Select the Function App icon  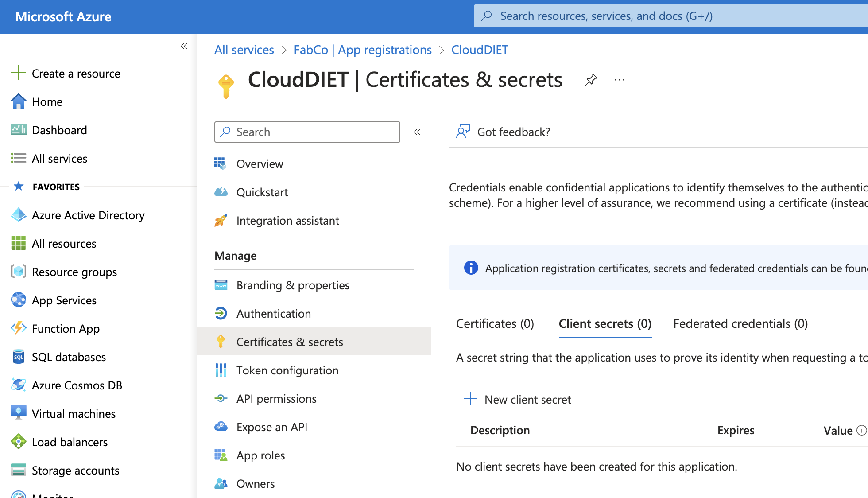(18, 328)
